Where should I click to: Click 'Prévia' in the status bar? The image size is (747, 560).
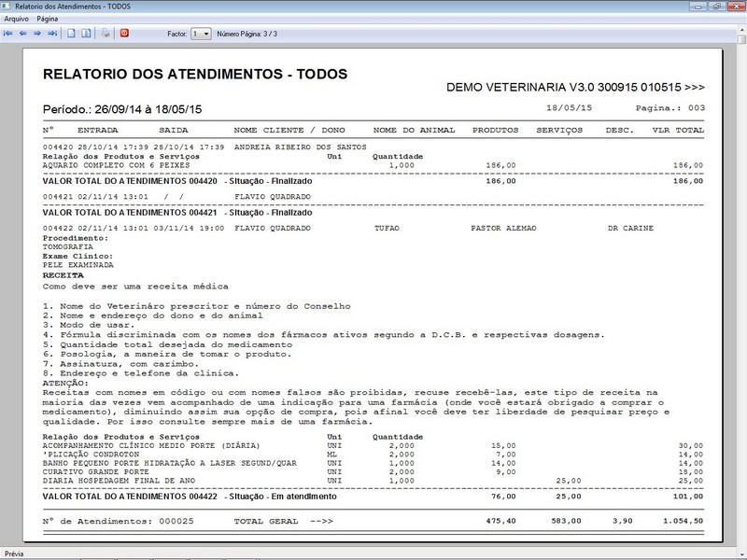click(x=14, y=553)
